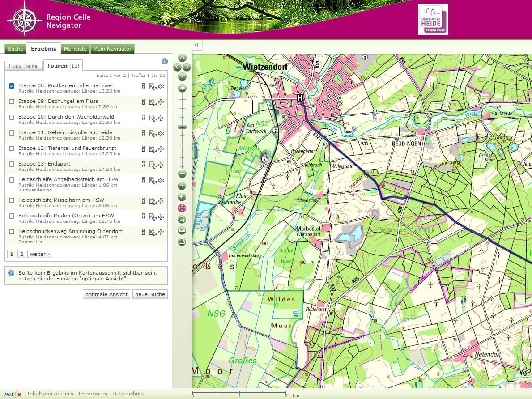The image size is (532, 399).
Task: Add Etappe 09 to the Merkliste
Action: pyautogui.click(x=153, y=102)
